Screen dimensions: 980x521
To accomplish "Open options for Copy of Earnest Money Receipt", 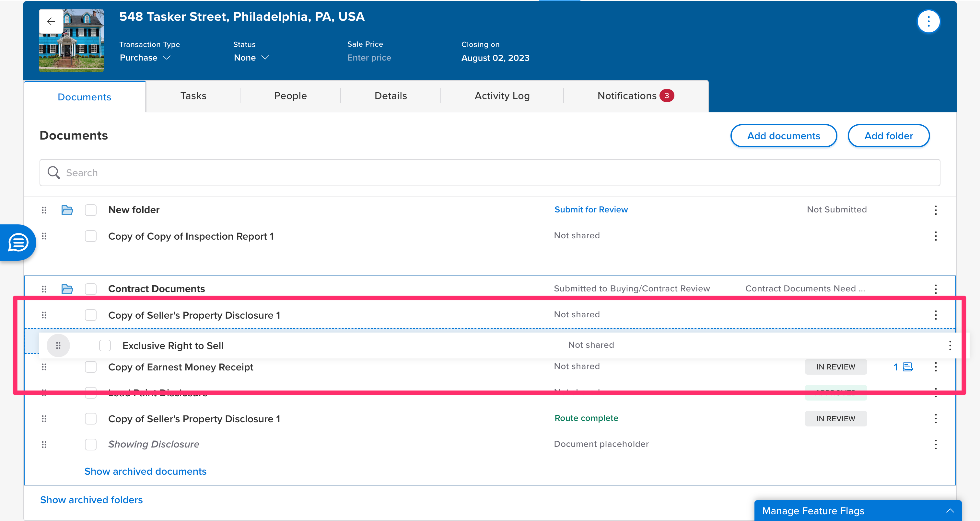I will click(x=936, y=367).
